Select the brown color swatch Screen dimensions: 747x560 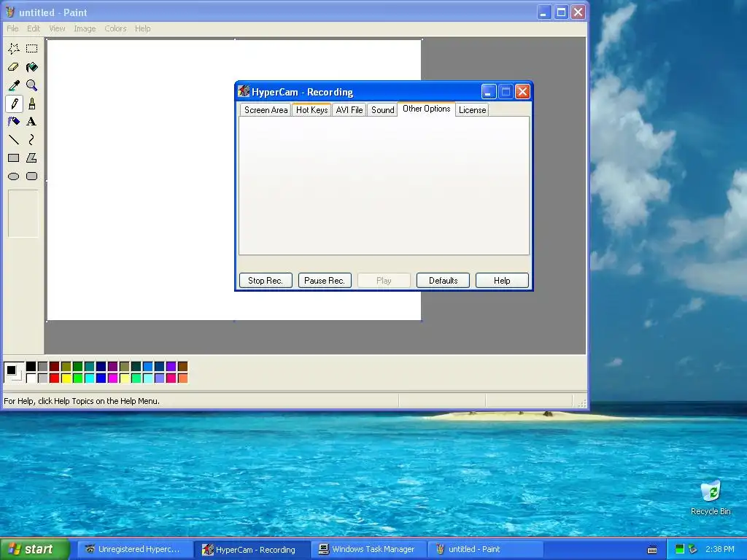click(183, 366)
